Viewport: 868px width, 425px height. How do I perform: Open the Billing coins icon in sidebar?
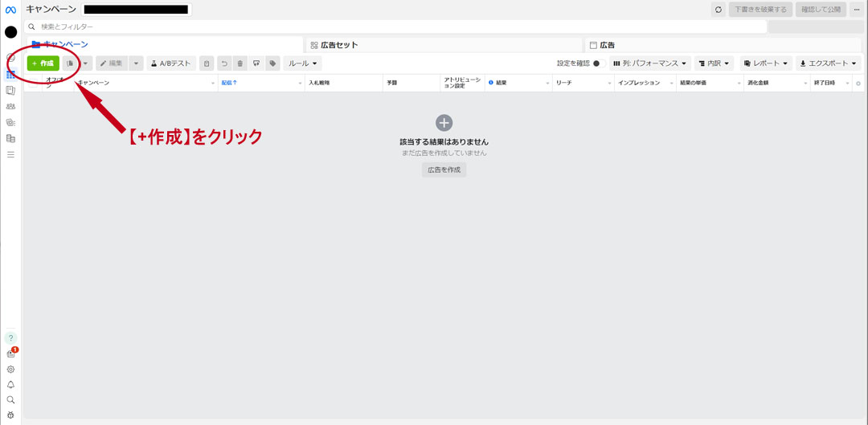point(10,138)
